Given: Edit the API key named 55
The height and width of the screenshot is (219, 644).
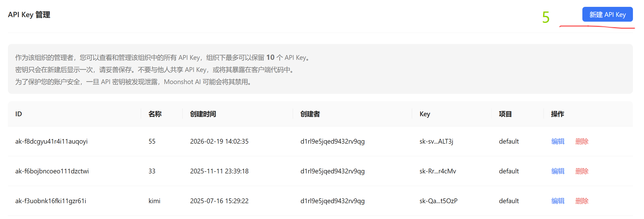Looking at the screenshot, I should 558,142.
